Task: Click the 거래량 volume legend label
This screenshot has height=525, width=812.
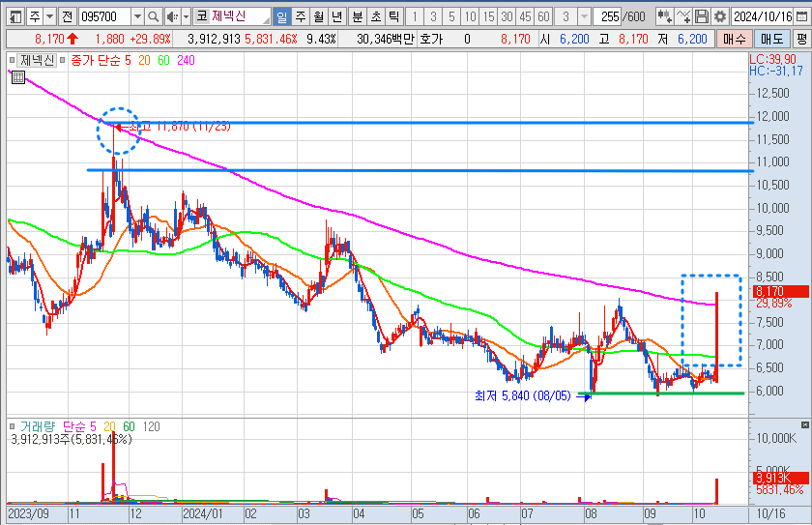Action: click(x=38, y=426)
